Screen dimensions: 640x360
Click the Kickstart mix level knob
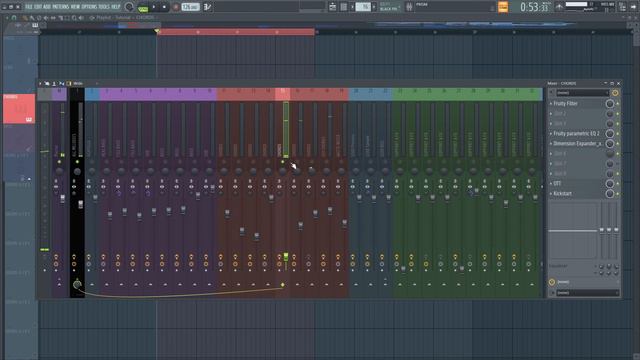pyautogui.click(x=610, y=193)
